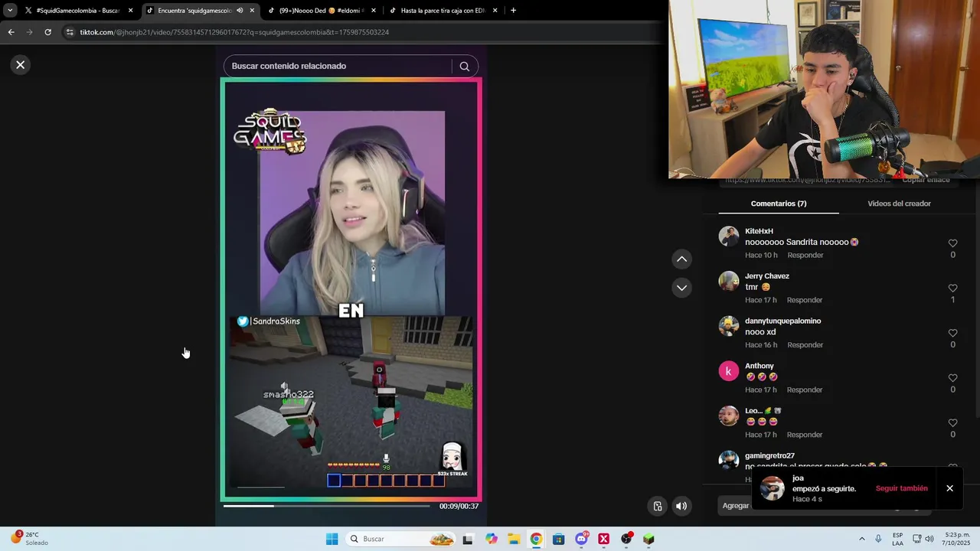Click the search magnifier icon
Screen dimensions: 980x551
pyautogui.click(x=464, y=66)
